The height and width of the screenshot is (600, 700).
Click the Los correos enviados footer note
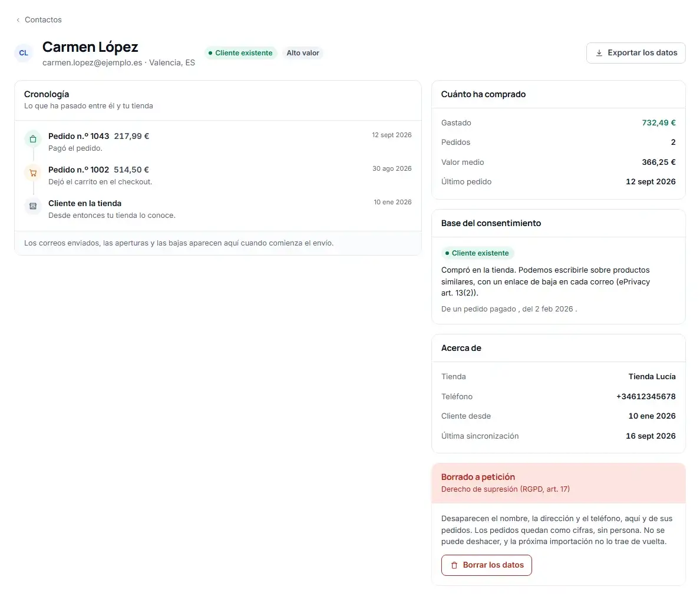tap(179, 243)
